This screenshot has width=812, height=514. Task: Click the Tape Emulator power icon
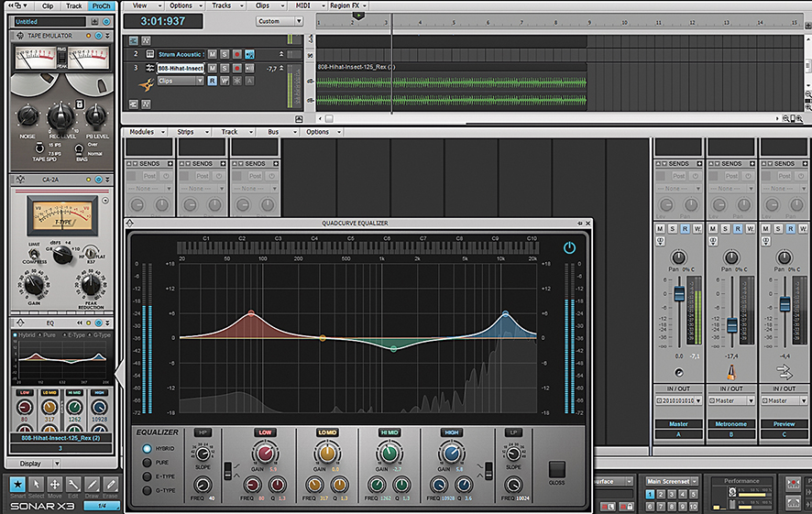(98, 36)
